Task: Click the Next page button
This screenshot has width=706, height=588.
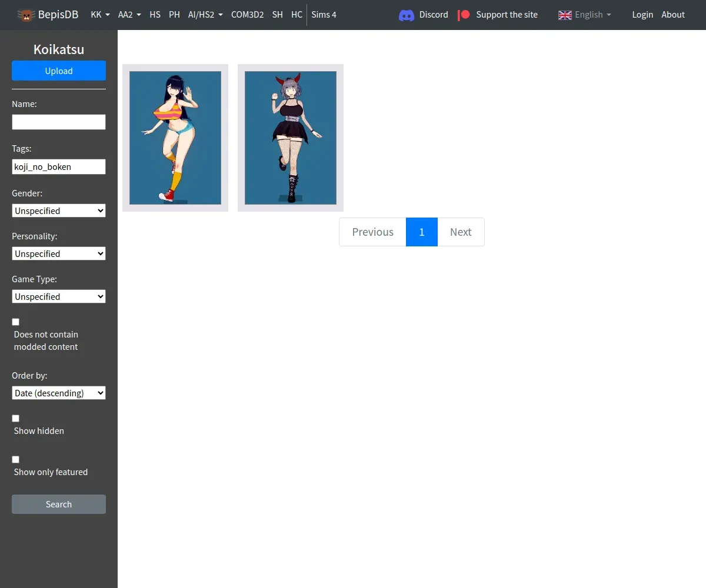Action: (x=461, y=232)
